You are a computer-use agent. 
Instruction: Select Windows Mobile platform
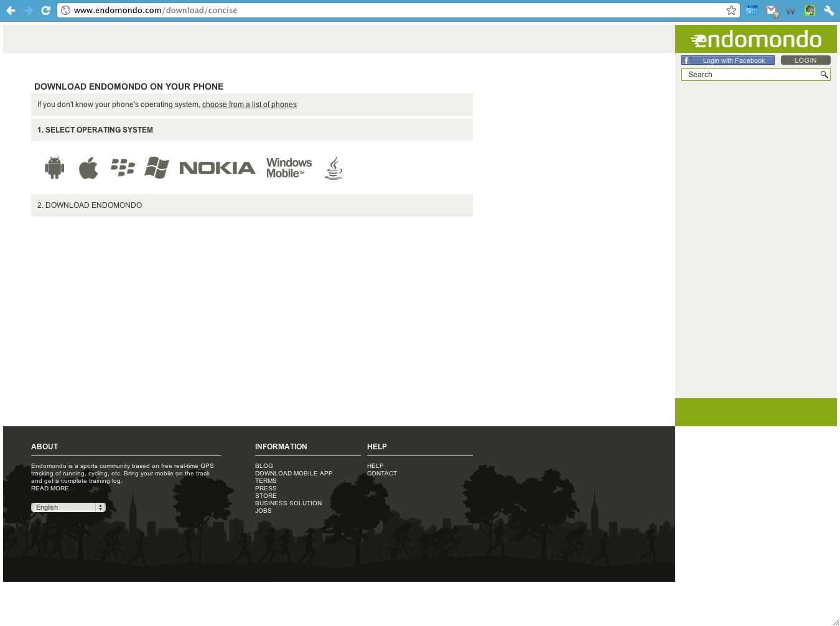[x=289, y=167]
